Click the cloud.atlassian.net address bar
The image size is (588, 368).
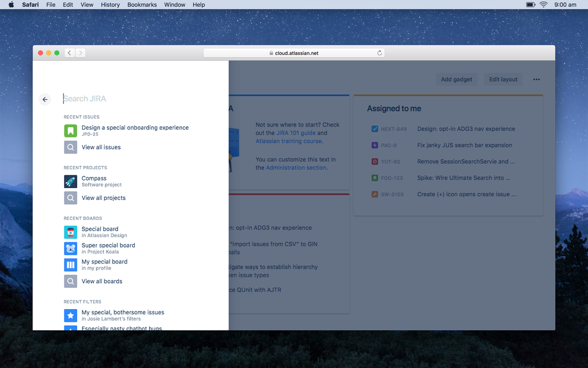pos(294,53)
